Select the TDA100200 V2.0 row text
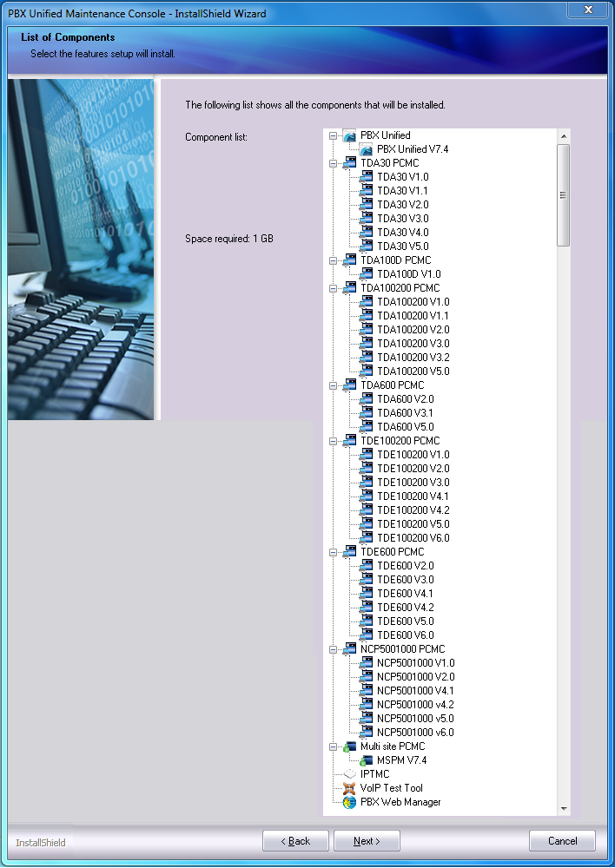This screenshot has height=868, width=615. pyautogui.click(x=413, y=329)
